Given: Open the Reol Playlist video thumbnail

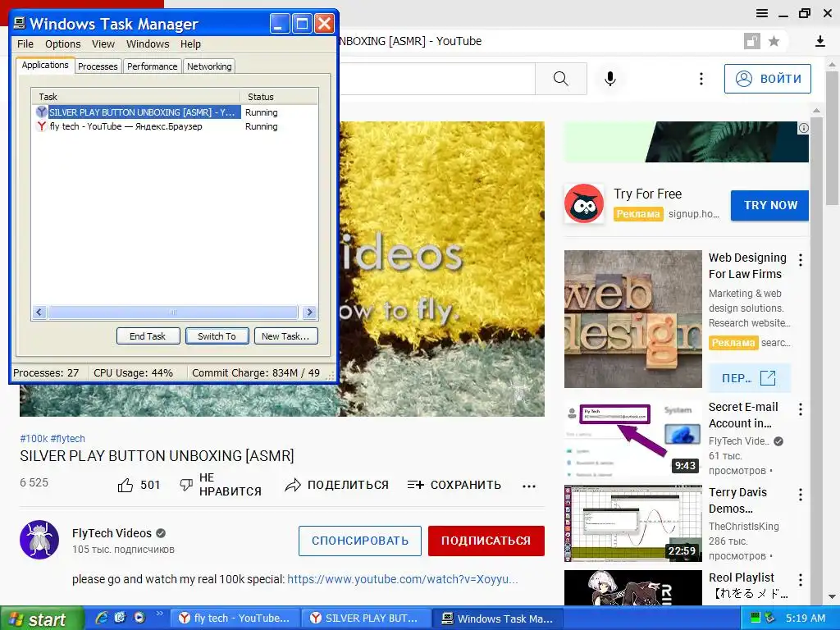Looking at the screenshot, I should pyautogui.click(x=632, y=588).
